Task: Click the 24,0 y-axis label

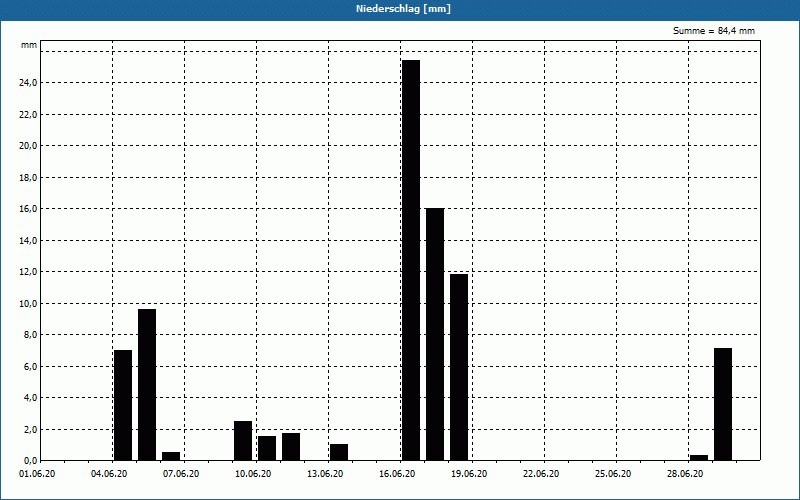Action: pyautogui.click(x=28, y=83)
